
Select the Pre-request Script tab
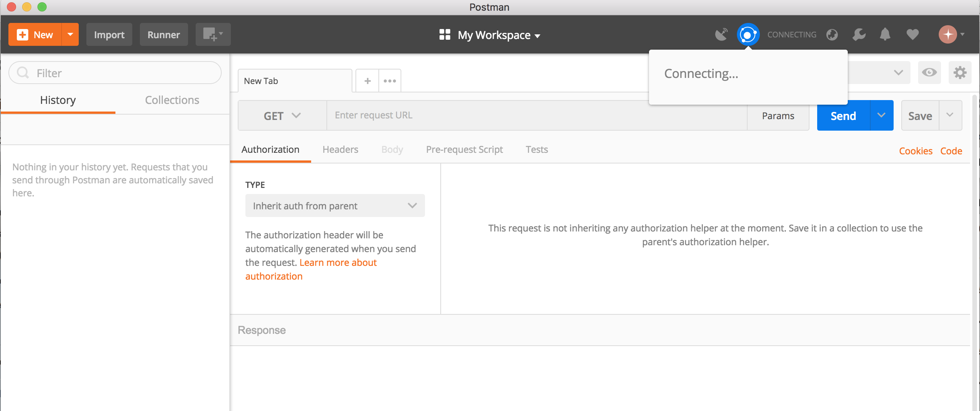[x=464, y=149]
